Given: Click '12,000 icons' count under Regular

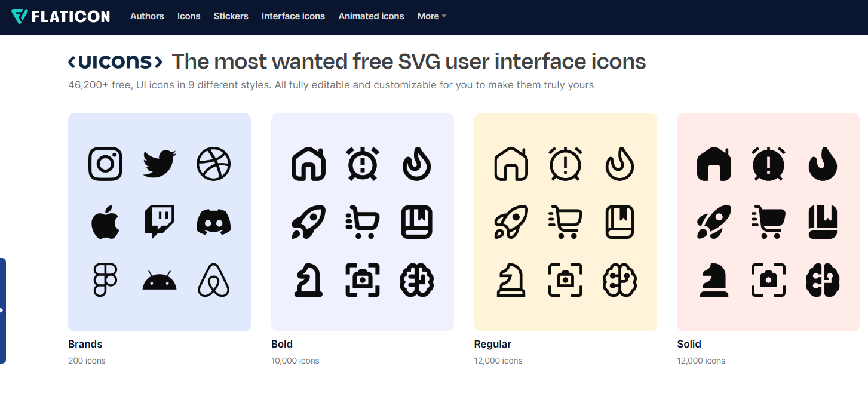Looking at the screenshot, I should point(498,361).
